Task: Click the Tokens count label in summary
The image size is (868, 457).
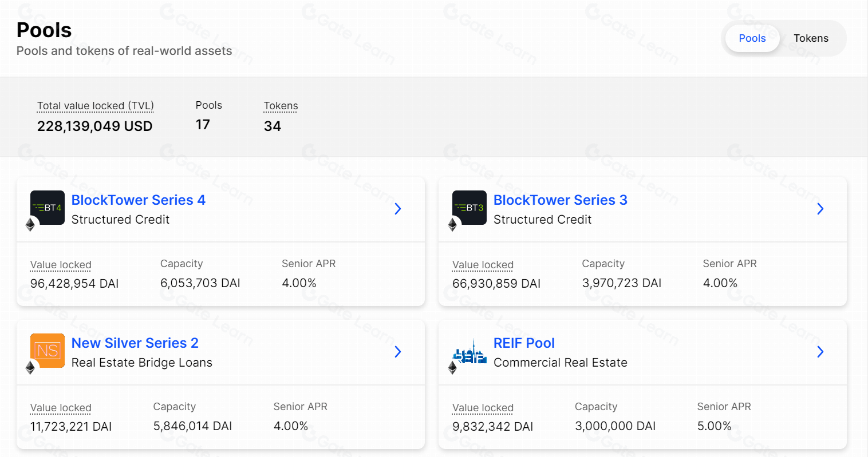Action: pos(281,106)
